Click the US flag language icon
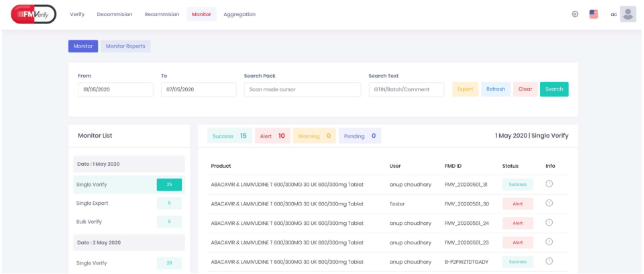The height and width of the screenshot is (274, 644). (594, 14)
